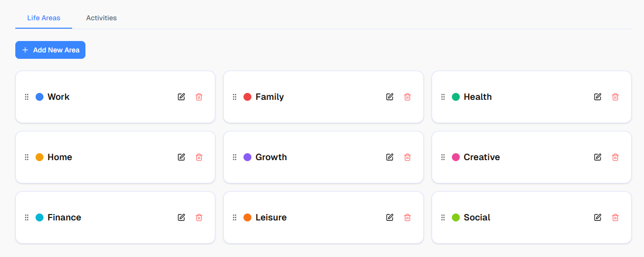Click the Add New Area button

(x=50, y=50)
